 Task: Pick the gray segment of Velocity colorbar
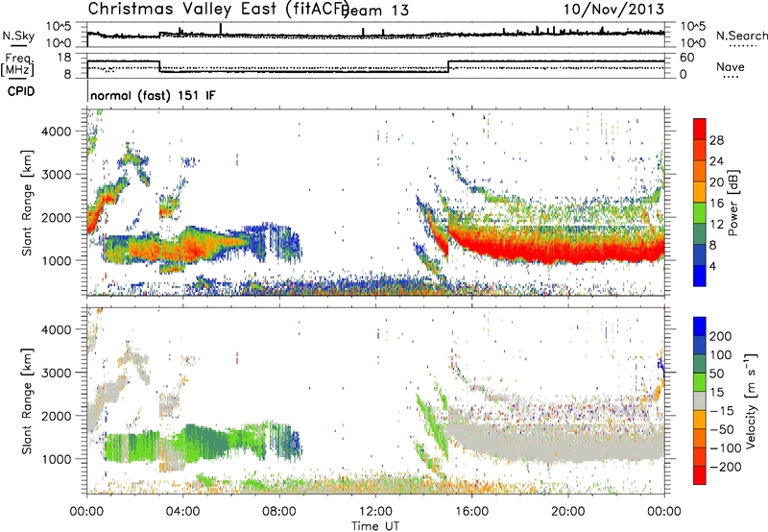(x=700, y=401)
